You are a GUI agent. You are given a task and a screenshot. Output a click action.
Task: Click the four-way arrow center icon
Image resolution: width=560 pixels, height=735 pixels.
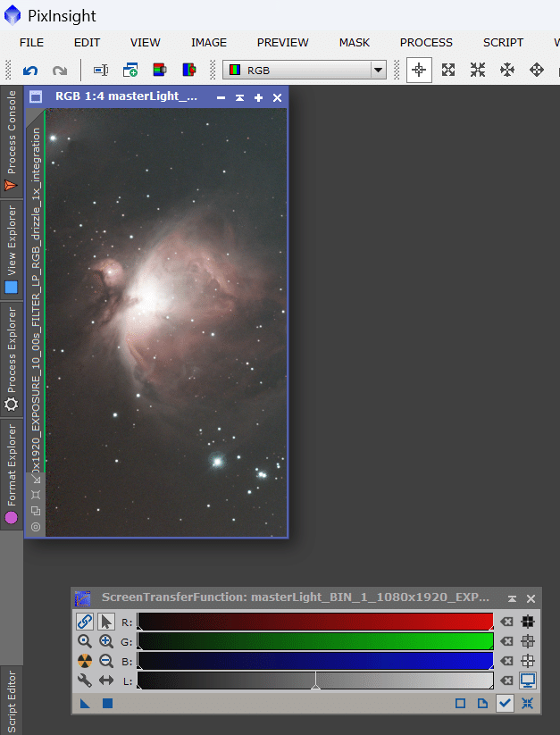pyautogui.click(x=537, y=71)
